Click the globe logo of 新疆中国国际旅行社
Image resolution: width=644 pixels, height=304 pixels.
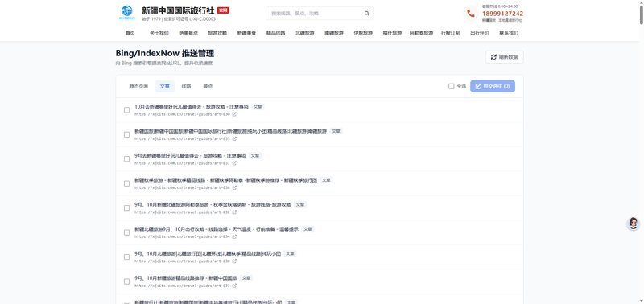point(126,13)
